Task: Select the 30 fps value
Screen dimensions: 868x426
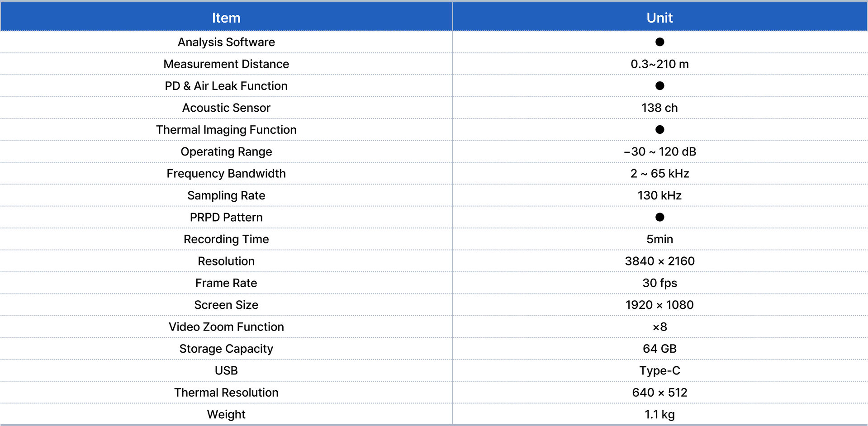Action: pyautogui.click(x=659, y=283)
